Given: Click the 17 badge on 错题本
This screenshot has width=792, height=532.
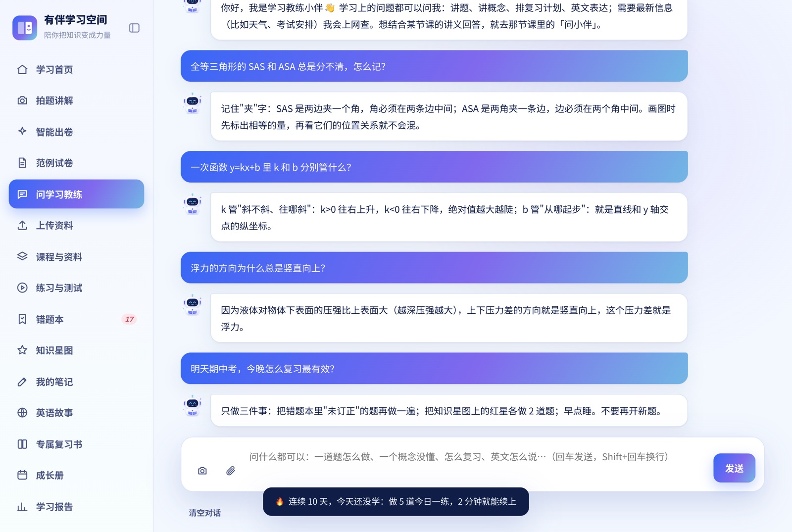Looking at the screenshot, I should click(129, 319).
